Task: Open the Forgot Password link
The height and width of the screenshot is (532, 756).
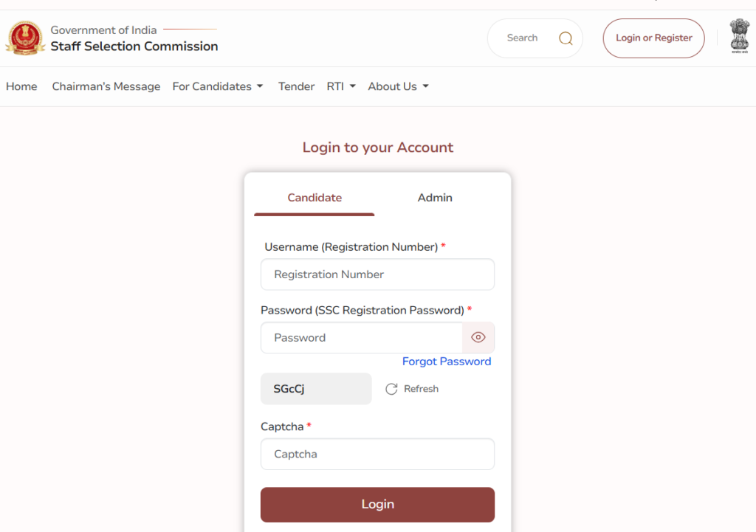Action: coord(446,362)
